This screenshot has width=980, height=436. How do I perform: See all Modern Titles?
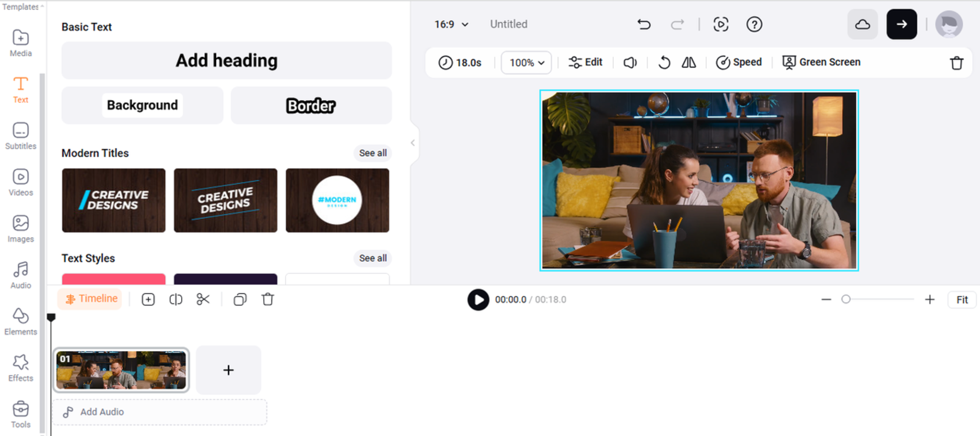[x=372, y=153]
